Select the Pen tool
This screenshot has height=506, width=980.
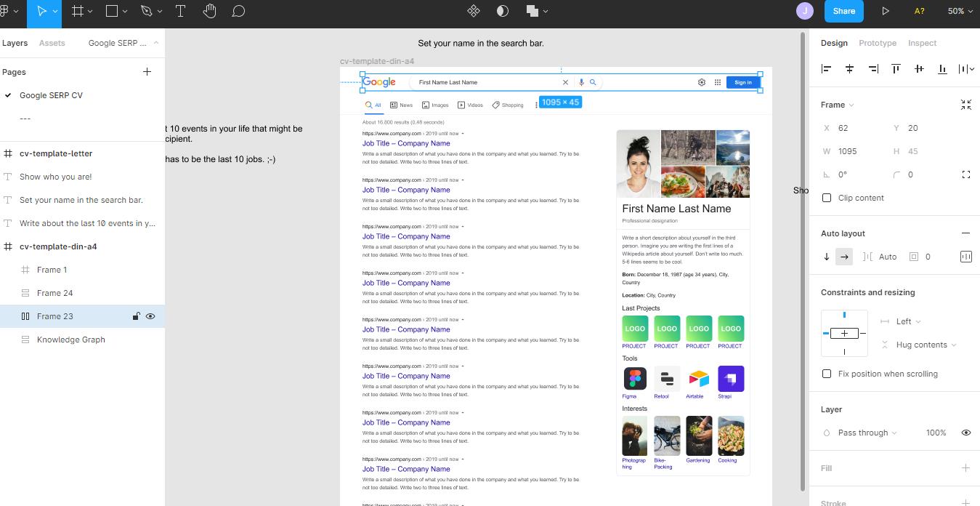click(x=146, y=11)
